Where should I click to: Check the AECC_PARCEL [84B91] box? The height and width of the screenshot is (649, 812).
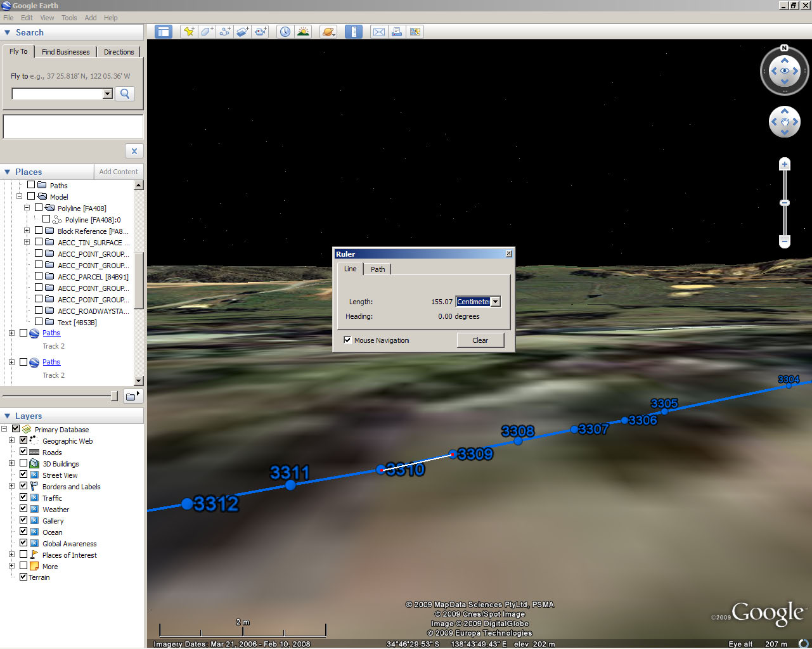[x=39, y=276]
